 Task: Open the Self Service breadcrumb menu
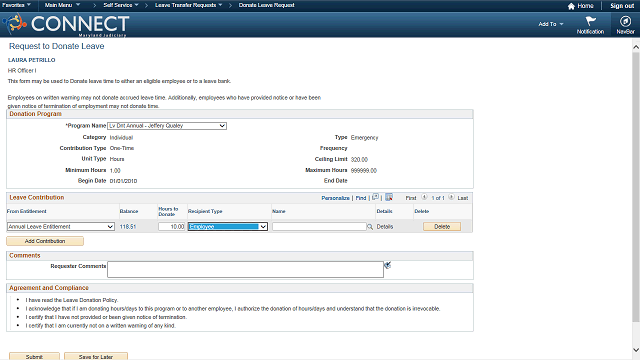click(121, 5)
